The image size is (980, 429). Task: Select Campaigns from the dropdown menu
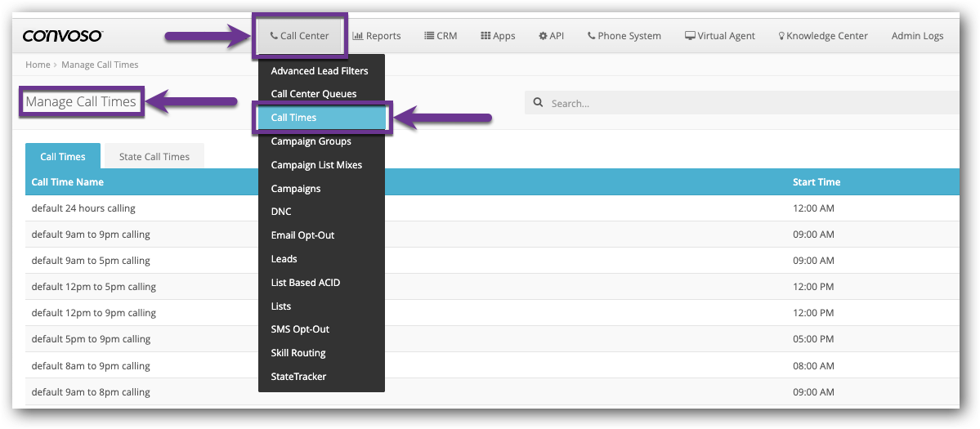[296, 189]
